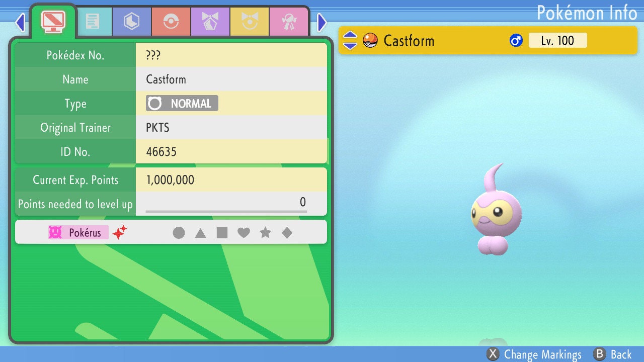The width and height of the screenshot is (644, 362).
Task: Open the yellow contest moves tab
Action: [250, 21]
